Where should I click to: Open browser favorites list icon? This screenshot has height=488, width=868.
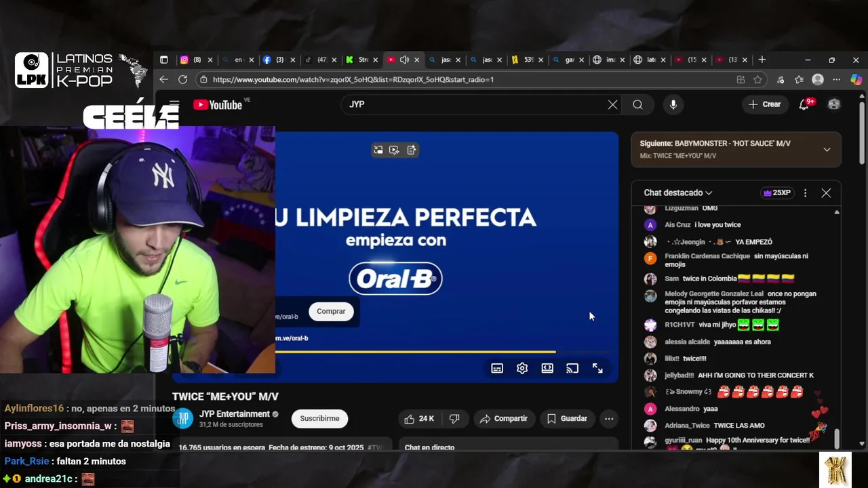[799, 79]
